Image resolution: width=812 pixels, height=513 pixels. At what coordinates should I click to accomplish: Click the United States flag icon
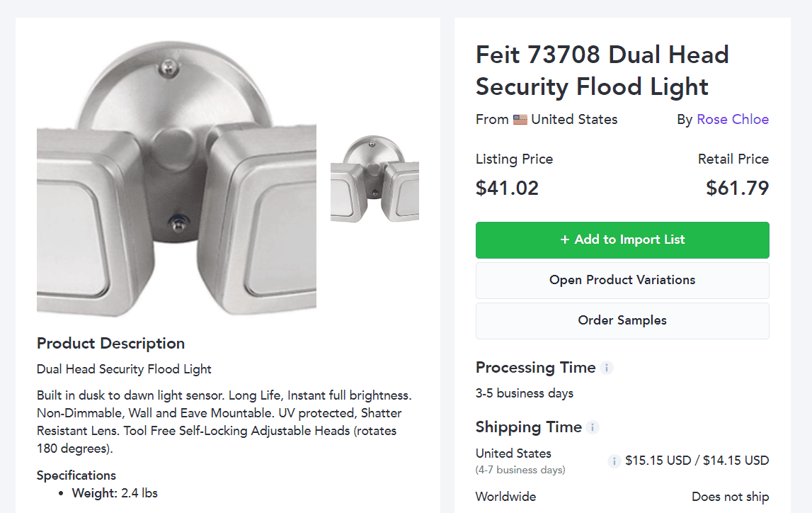click(520, 119)
